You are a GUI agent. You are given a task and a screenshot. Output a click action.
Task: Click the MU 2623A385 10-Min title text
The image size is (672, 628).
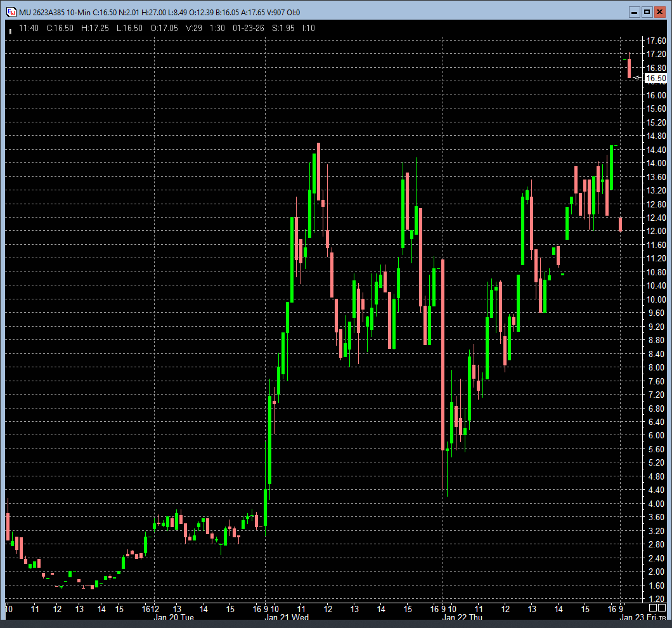[x=56, y=12]
